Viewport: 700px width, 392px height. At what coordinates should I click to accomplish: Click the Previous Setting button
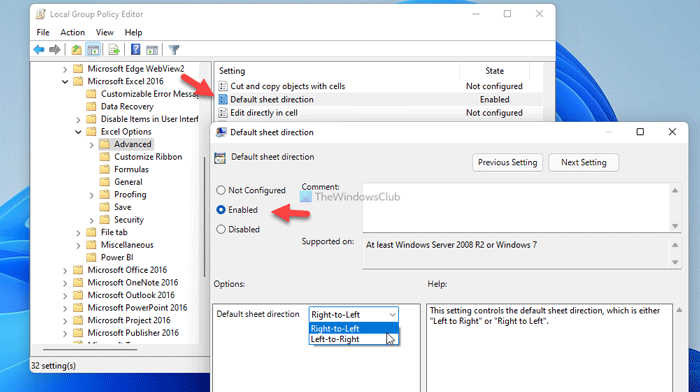coord(507,163)
